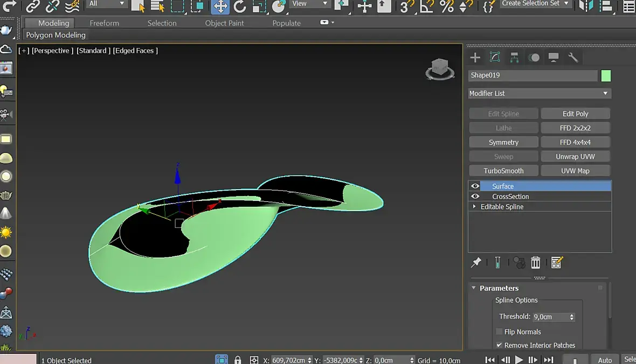
Task: Expand the Editable Spline stack entry
Action: point(474,207)
